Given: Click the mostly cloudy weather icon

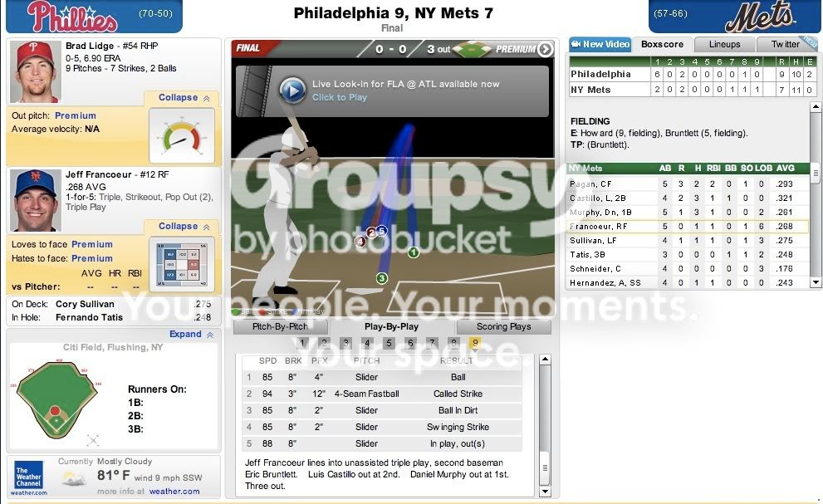Looking at the screenshot, I should tap(74, 478).
